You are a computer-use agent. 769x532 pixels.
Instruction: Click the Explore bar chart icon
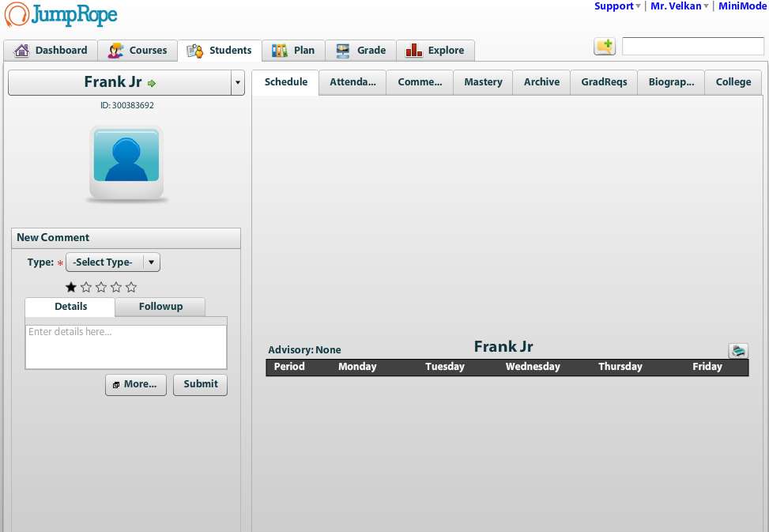click(x=414, y=50)
